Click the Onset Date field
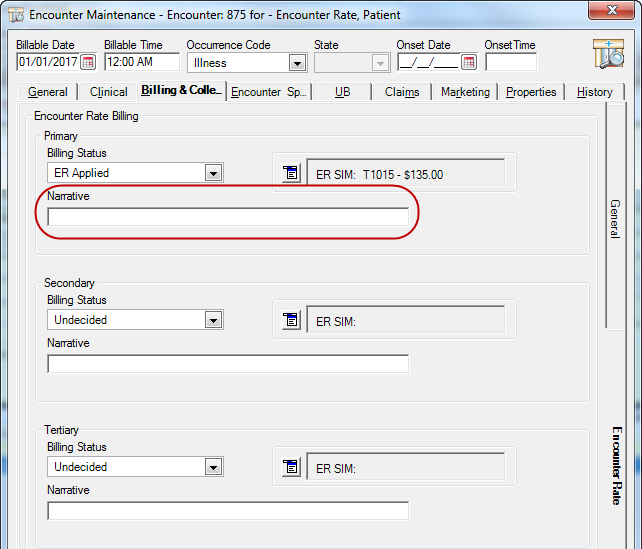Screen dimensions: 642x549 [429, 62]
